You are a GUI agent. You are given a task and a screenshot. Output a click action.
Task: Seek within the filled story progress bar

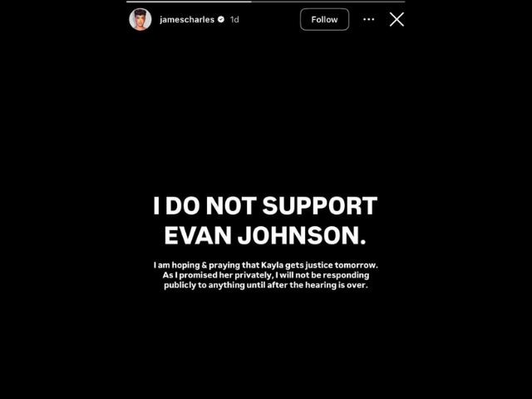(x=189, y=2)
